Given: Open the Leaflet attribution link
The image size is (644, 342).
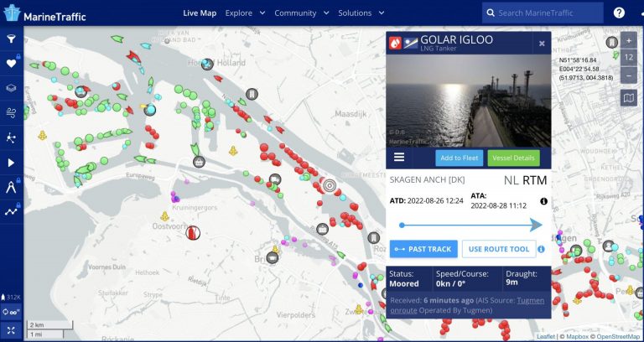Looking at the screenshot, I should click(545, 337).
